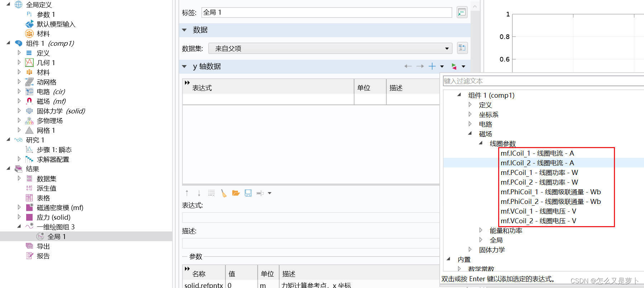The image size is (644, 288).
Task: Select the 网格 1 mesh node
Action: click(x=46, y=130)
